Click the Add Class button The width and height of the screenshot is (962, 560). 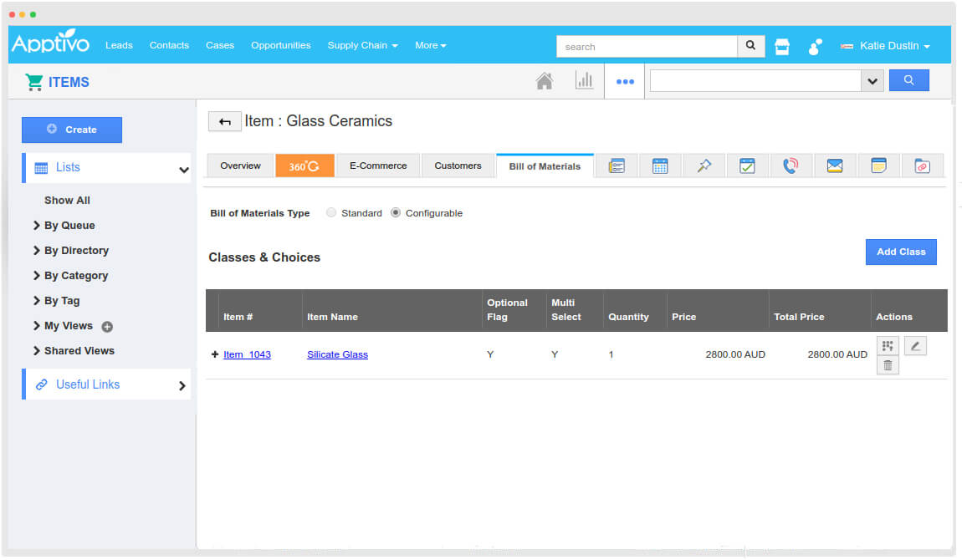pyautogui.click(x=901, y=252)
